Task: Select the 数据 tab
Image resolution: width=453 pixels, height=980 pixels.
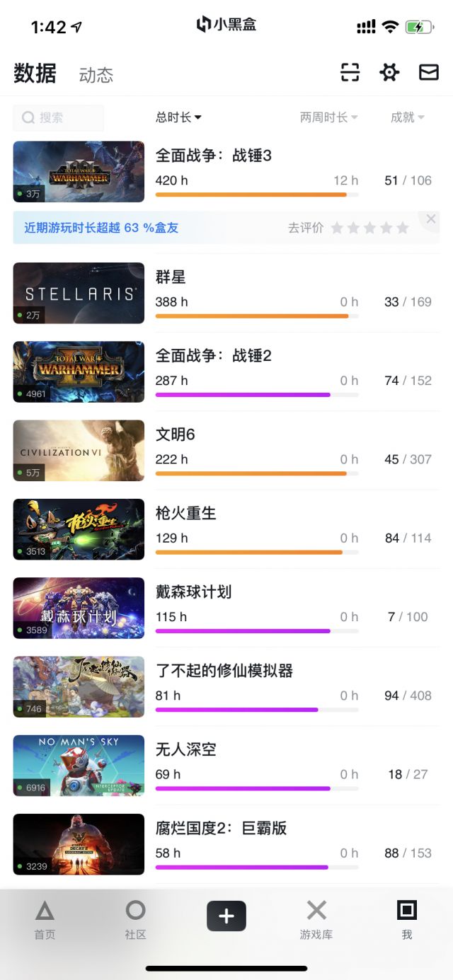Action: (x=33, y=73)
